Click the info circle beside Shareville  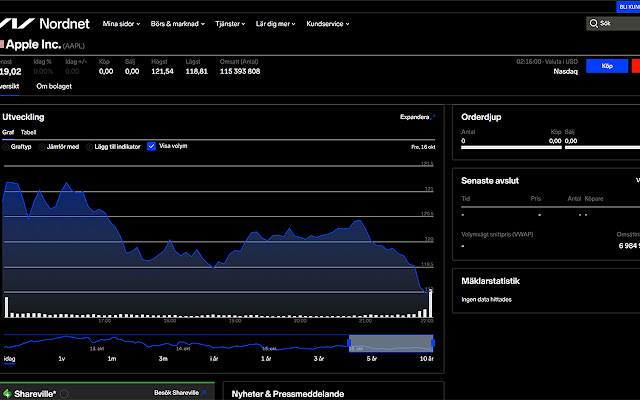point(64,393)
